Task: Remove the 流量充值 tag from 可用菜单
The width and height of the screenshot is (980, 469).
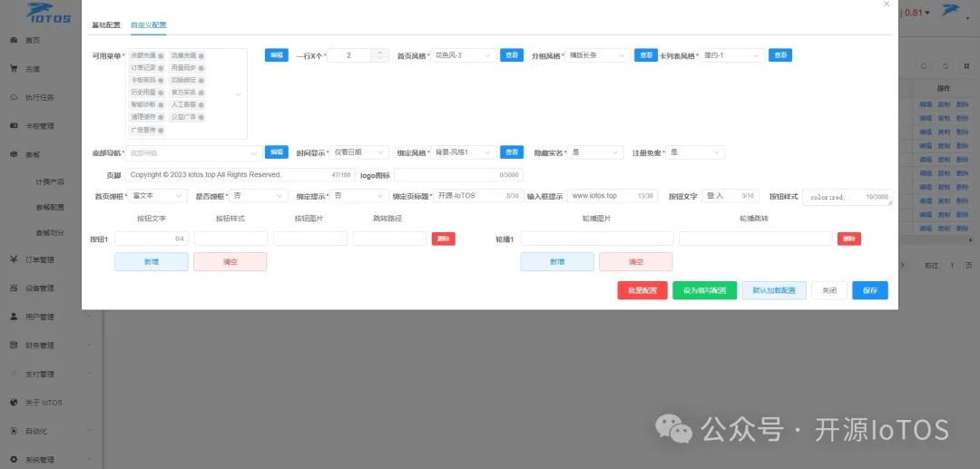Action: pos(201,55)
